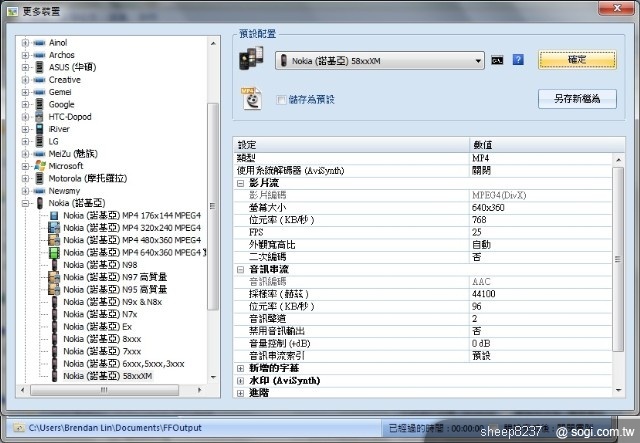The image size is (640, 443).
Task: Collapse the 音訊串流 settings group
Action: click(x=240, y=269)
